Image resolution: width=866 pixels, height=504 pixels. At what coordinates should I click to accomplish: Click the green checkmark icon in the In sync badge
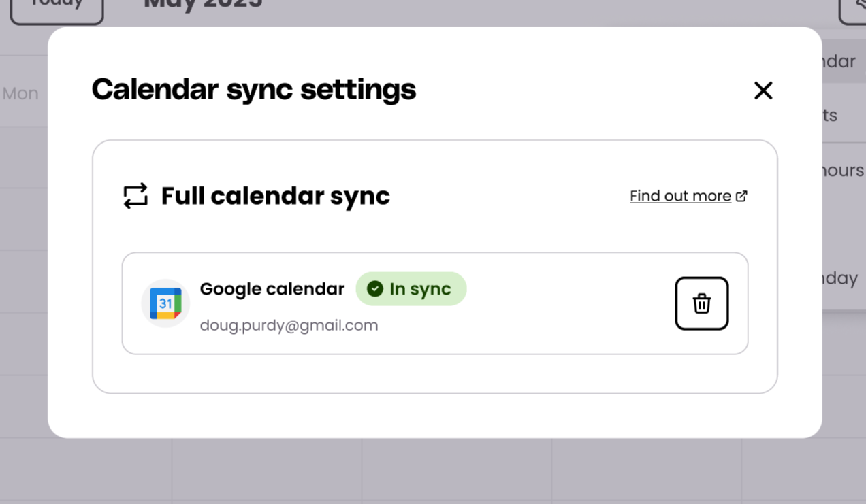click(x=375, y=289)
